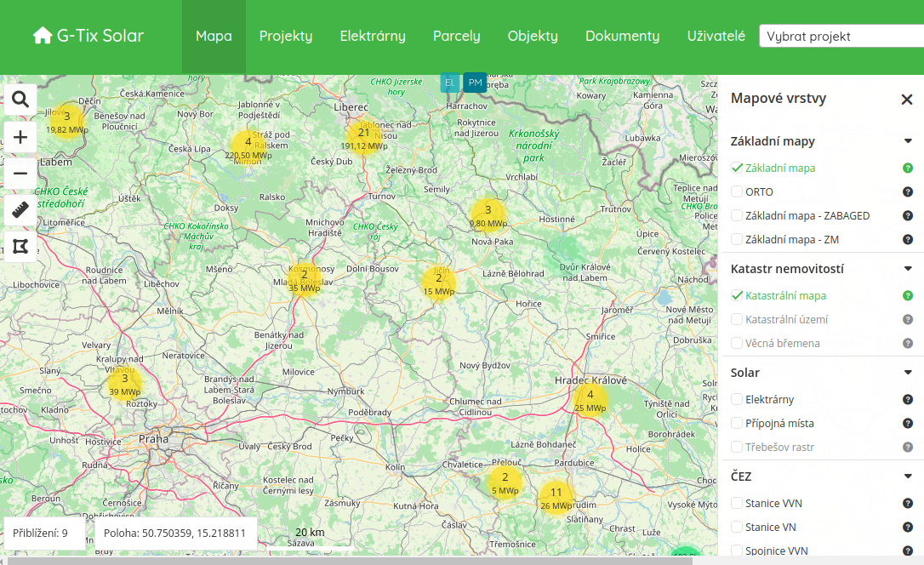Image resolution: width=924 pixels, height=565 pixels.
Task: Click the 3 cluster 39 MWp
Action: 125,385
